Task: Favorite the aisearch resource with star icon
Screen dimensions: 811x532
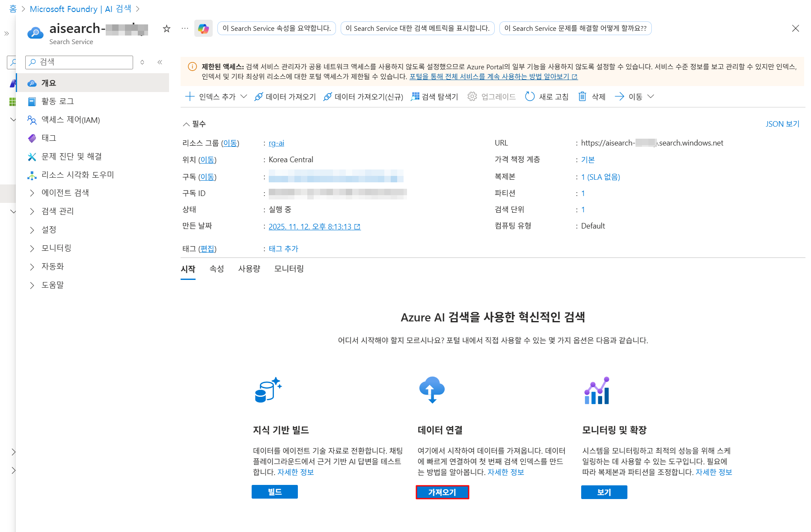Action: pos(166,29)
